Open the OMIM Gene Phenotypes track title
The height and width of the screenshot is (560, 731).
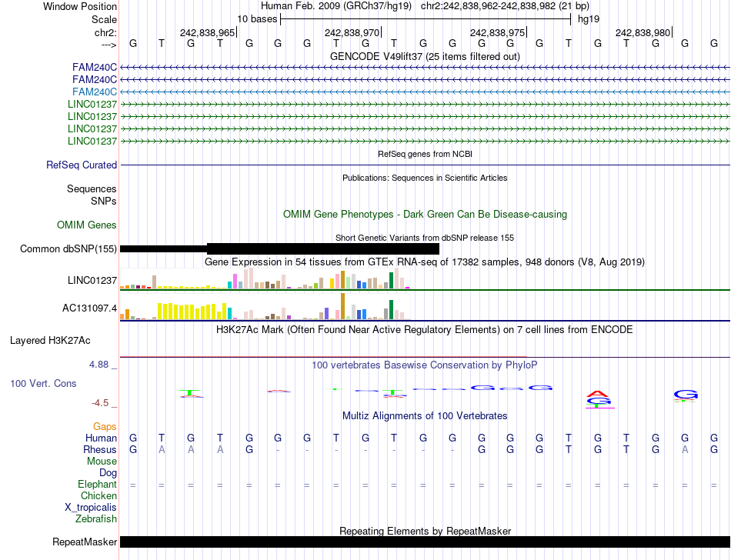coord(425,215)
